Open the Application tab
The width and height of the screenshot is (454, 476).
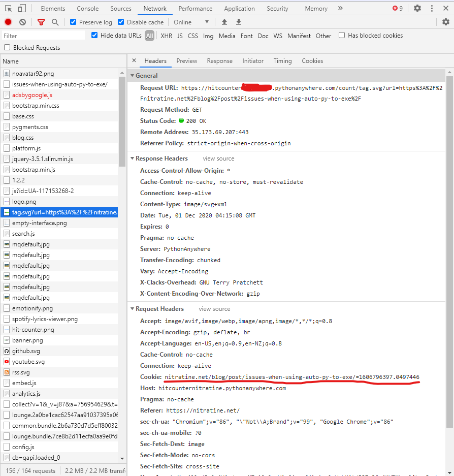(240, 9)
